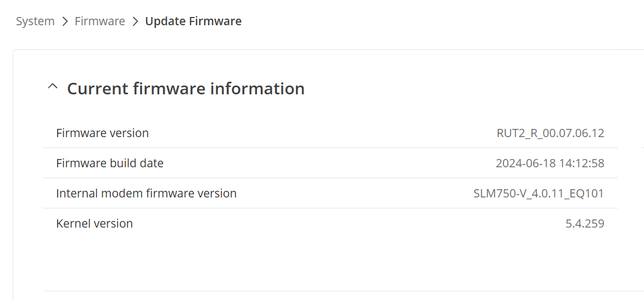
Task: Open Firmware breadcrumb link
Action: 100,21
